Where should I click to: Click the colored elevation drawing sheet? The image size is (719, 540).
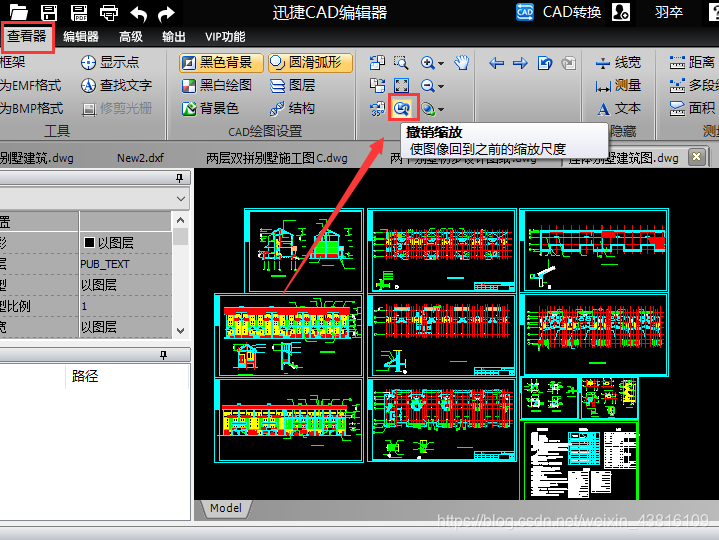tap(289, 336)
